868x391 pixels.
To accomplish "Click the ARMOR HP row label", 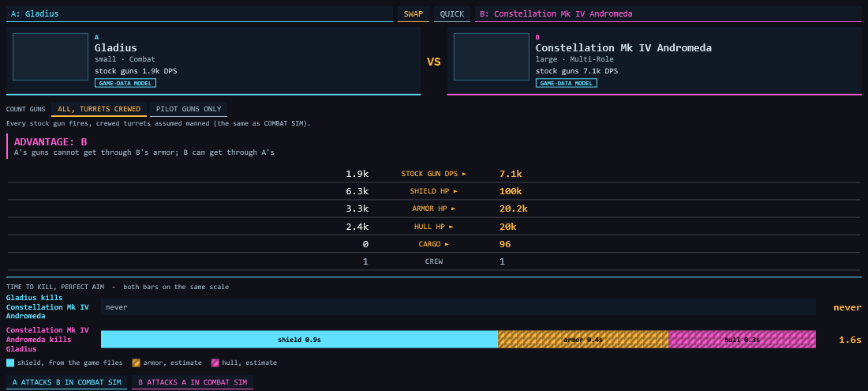I will pyautogui.click(x=434, y=209).
